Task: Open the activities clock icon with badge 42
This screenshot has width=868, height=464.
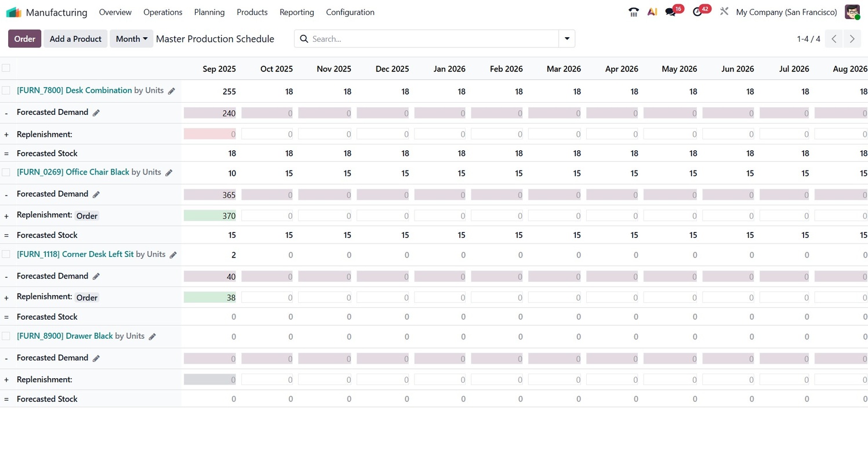Action: pyautogui.click(x=698, y=12)
